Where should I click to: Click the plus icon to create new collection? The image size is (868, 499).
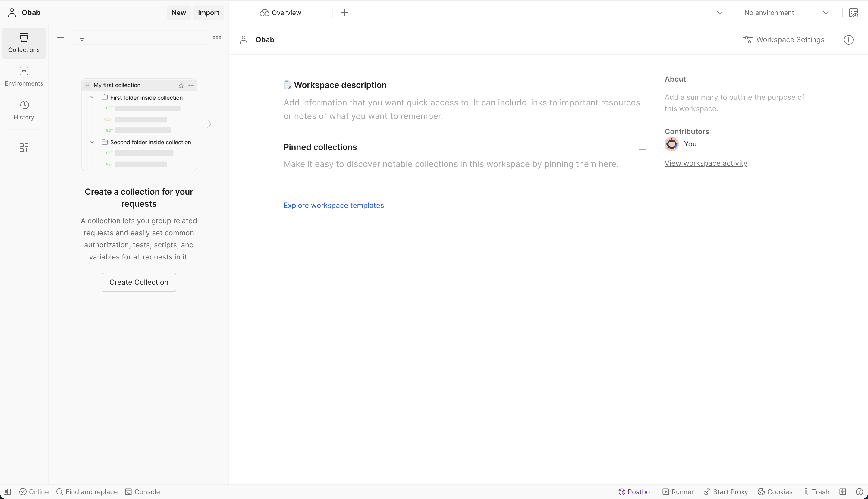pyautogui.click(x=61, y=37)
